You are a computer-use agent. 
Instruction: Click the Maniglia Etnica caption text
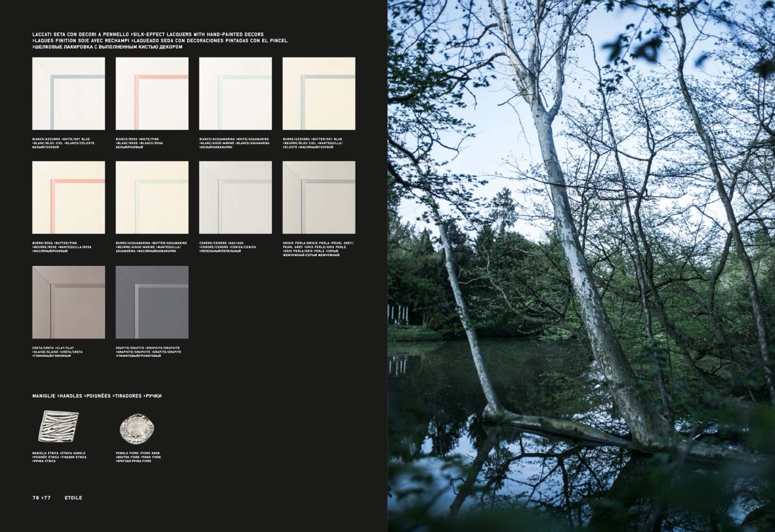coord(59,457)
